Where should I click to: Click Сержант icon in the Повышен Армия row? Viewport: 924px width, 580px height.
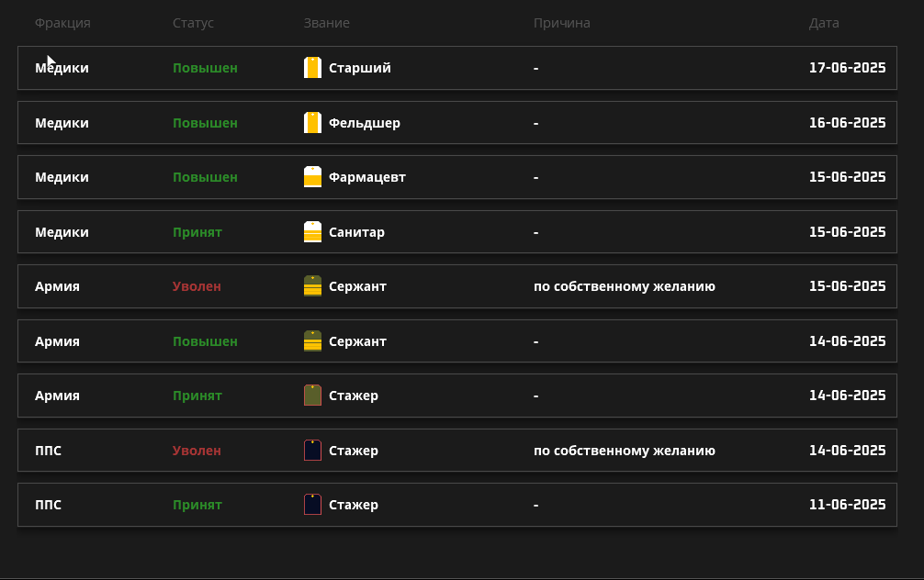[312, 341]
